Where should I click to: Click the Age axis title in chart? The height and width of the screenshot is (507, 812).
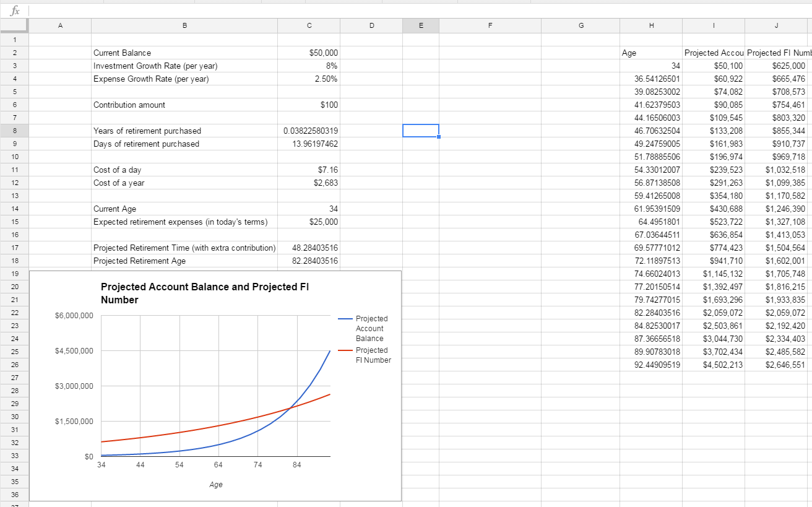pyautogui.click(x=215, y=485)
